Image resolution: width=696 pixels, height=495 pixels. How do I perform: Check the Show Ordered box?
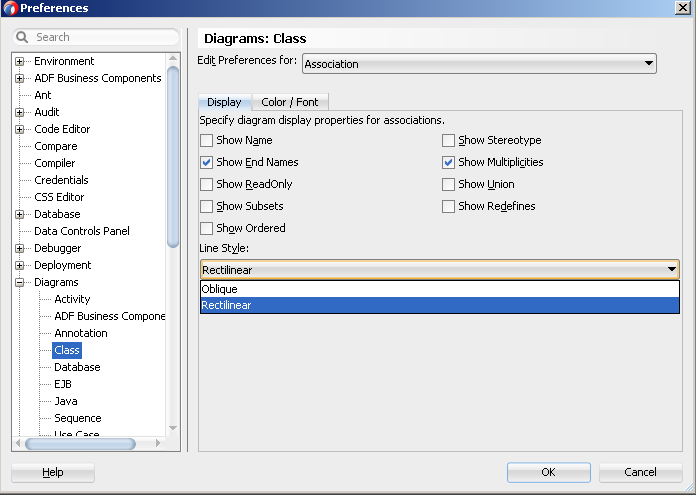click(206, 228)
